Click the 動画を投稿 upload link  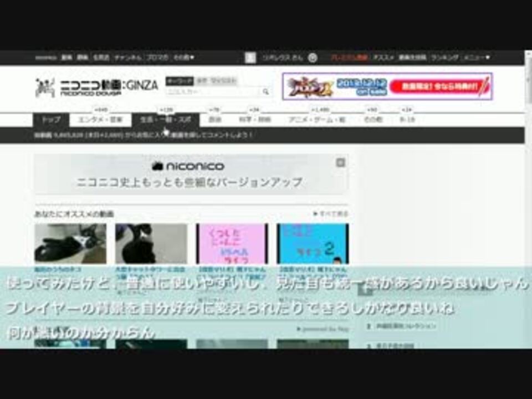tap(412, 58)
